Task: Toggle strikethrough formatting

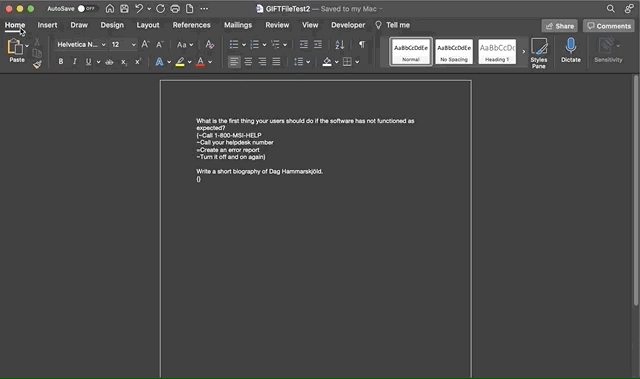Action: [x=109, y=62]
